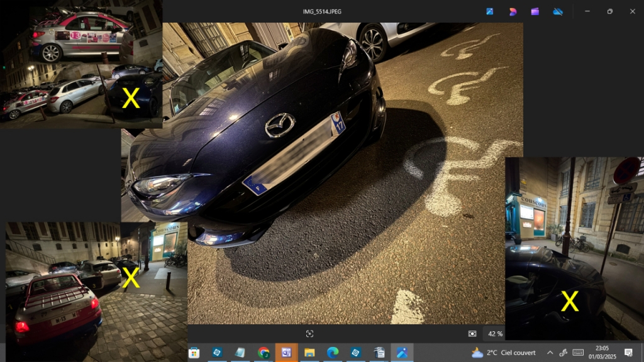The width and height of the screenshot is (644, 362).
Task: Click the OneDrive cloud icon in title bar
Action: [x=558, y=11]
